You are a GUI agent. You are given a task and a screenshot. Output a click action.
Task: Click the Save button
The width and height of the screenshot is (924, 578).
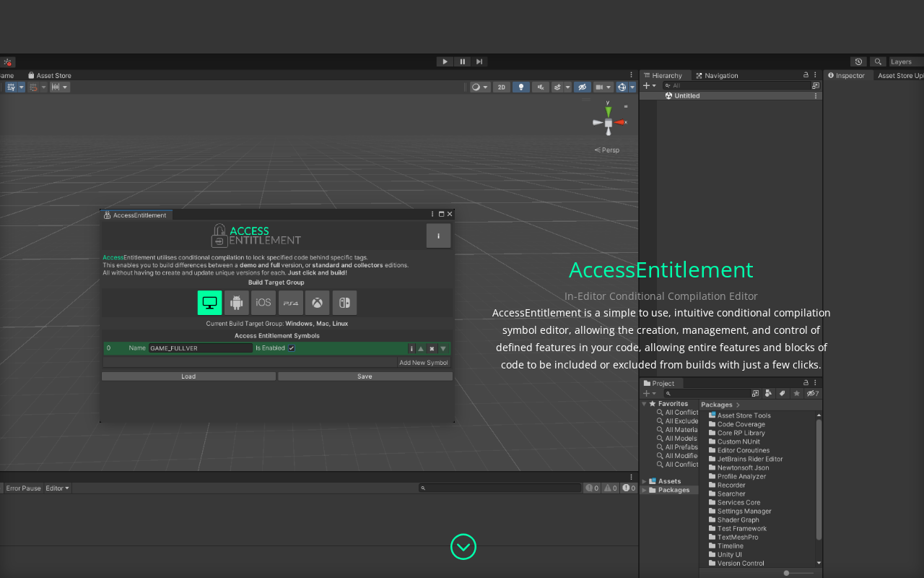click(365, 376)
